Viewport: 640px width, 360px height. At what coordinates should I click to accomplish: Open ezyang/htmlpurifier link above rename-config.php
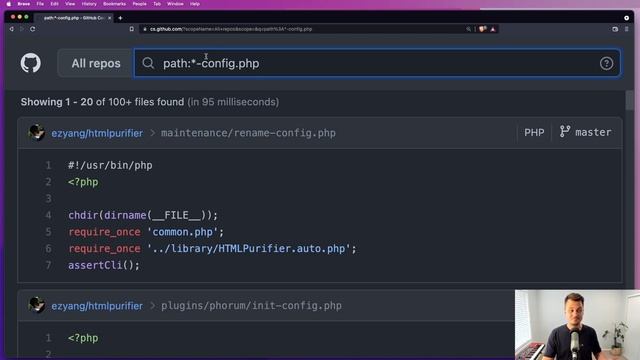pos(97,133)
